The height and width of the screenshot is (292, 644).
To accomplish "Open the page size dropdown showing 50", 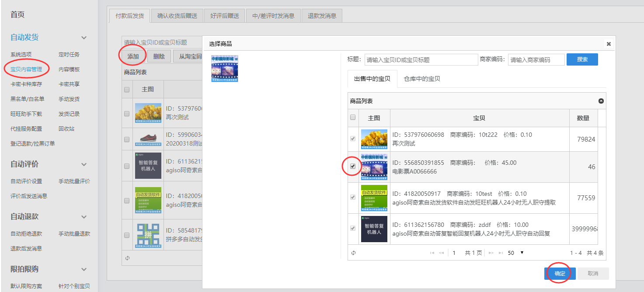I will (x=516, y=253).
